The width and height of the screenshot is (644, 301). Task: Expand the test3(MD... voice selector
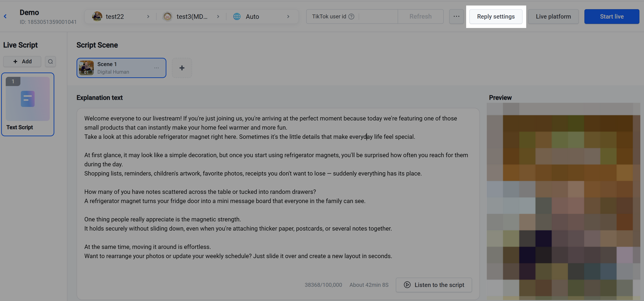(191, 17)
